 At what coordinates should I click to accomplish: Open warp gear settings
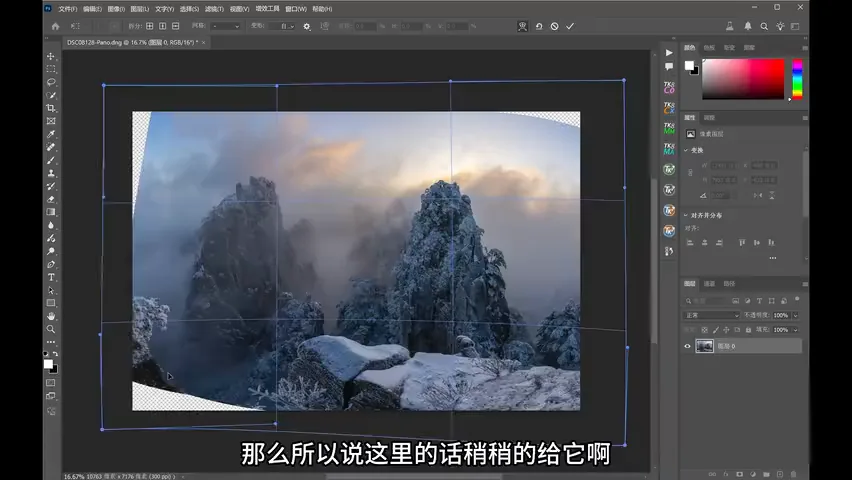[307, 26]
